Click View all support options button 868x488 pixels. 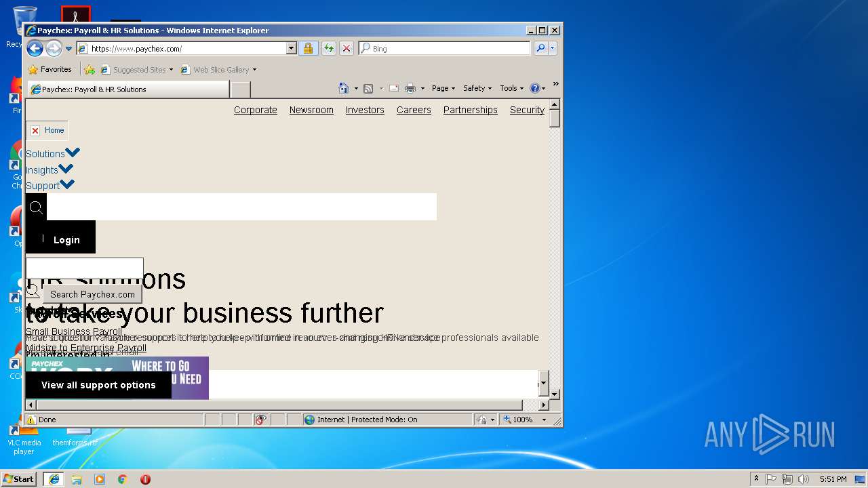click(x=98, y=385)
